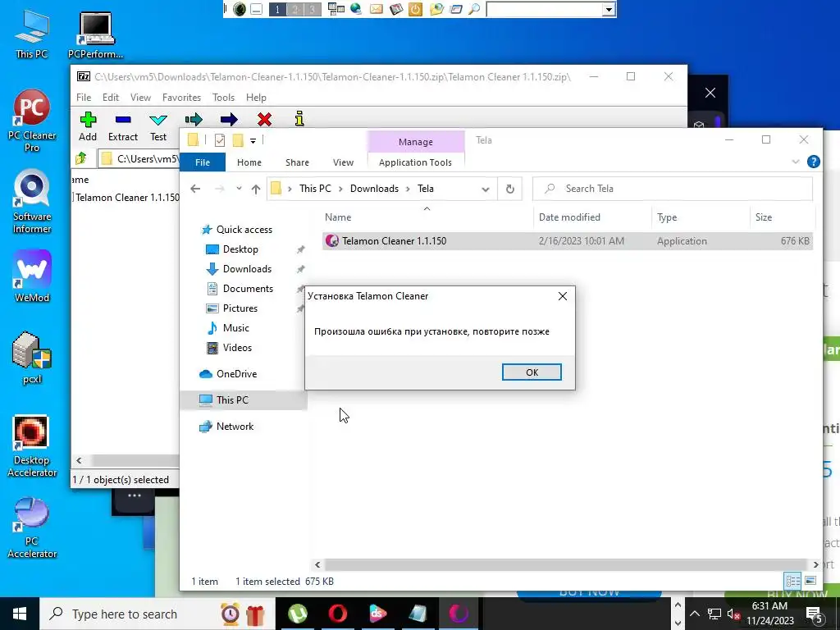The image size is (840, 630).
Task: Open Explorer help question mark icon
Action: click(x=813, y=162)
